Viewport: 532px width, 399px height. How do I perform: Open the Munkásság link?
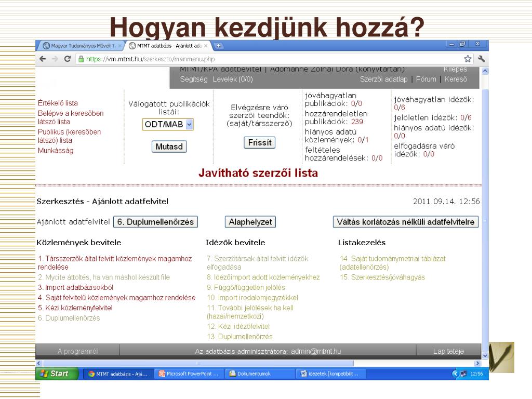point(56,150)
